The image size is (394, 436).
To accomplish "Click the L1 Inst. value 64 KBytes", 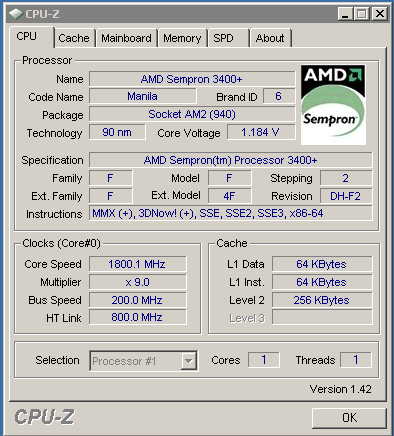I will pos(322,282).
